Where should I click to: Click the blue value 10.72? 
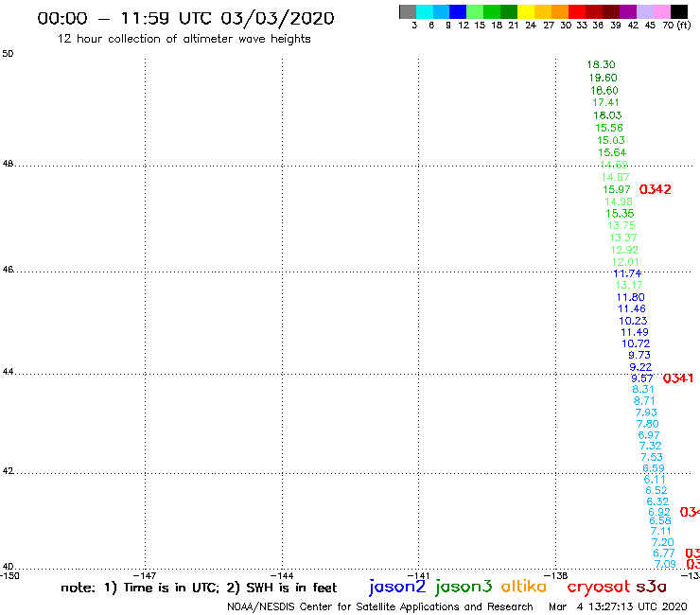click(636, 343)
